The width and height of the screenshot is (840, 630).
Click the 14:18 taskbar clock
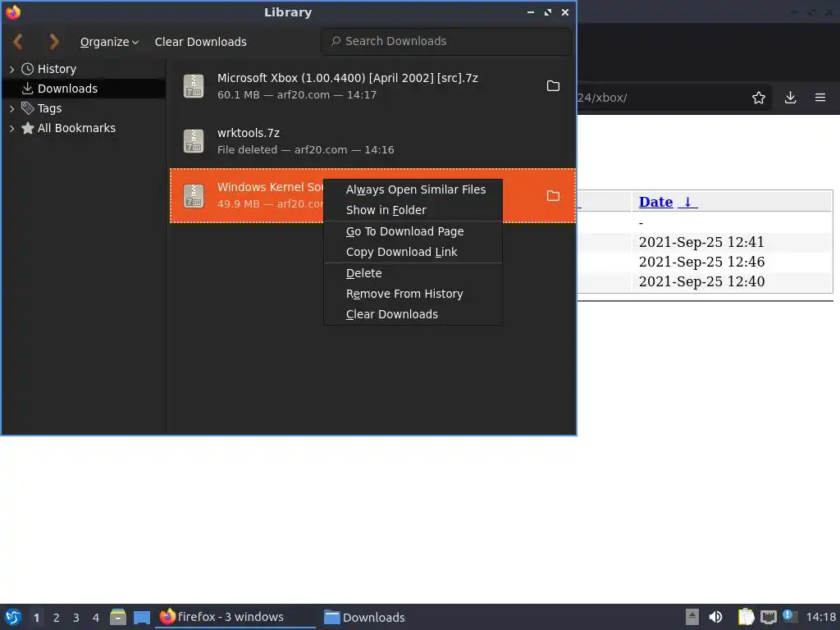click(x=820, y=617)
